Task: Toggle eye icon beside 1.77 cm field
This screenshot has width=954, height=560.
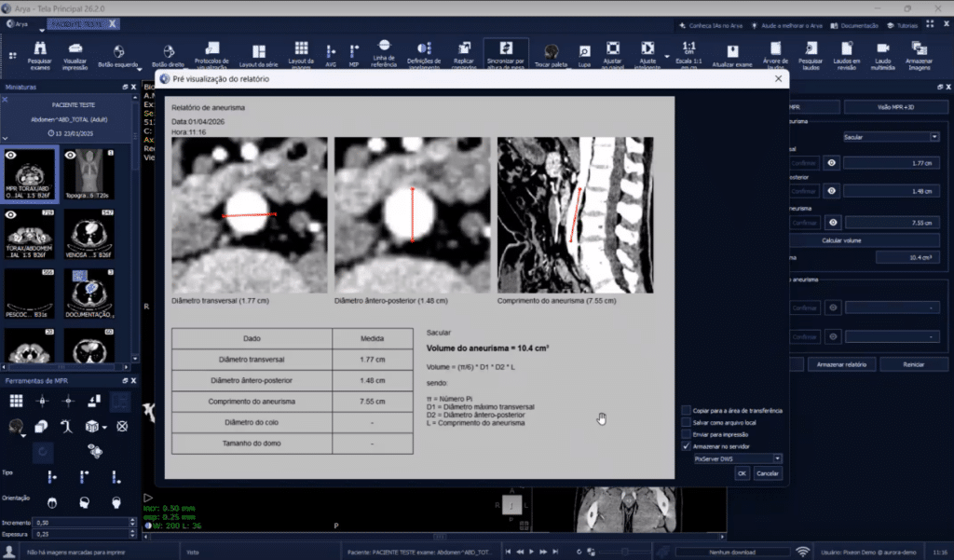Action: (831, 162)
